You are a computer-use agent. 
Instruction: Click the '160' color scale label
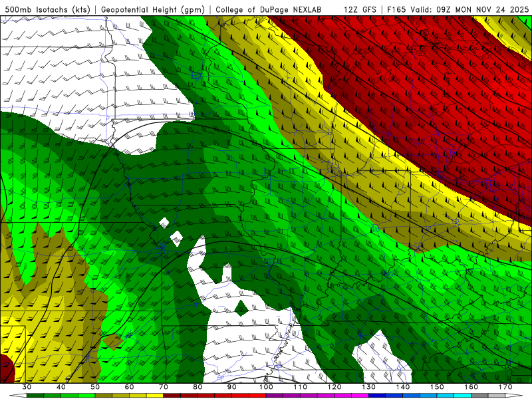(x=471, y=387)
